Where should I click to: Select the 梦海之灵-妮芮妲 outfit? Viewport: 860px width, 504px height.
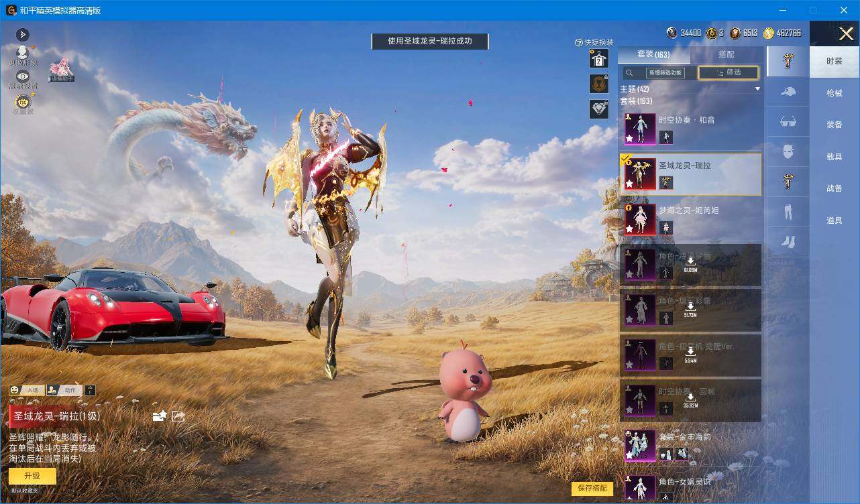(x=690, y=219)
